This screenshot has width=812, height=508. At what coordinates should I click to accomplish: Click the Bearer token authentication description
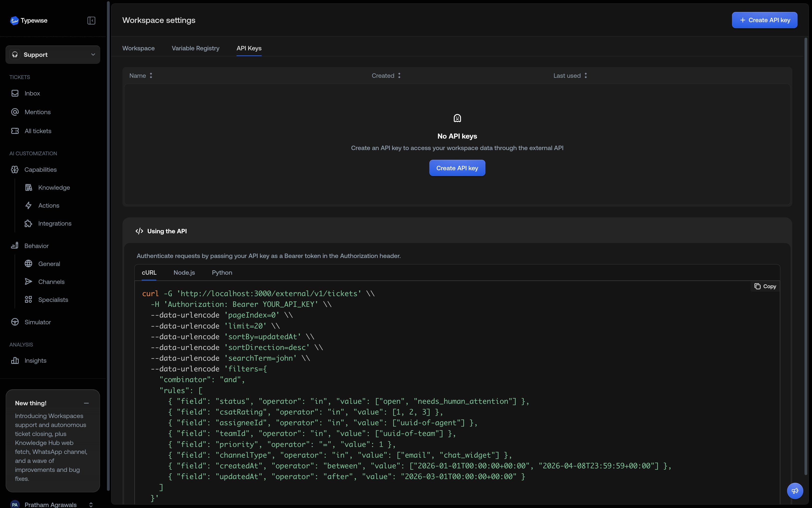tap(269, 256)
